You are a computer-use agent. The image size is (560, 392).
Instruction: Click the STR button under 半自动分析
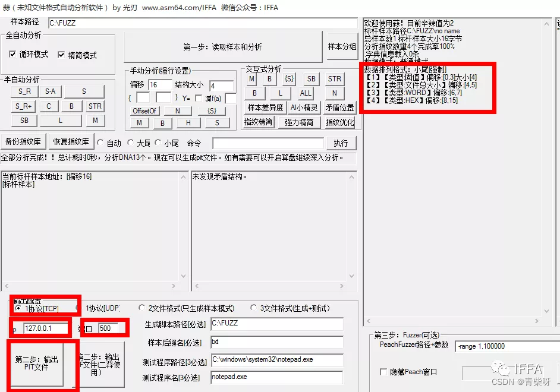pyautogui.click(x=95, y=106)
